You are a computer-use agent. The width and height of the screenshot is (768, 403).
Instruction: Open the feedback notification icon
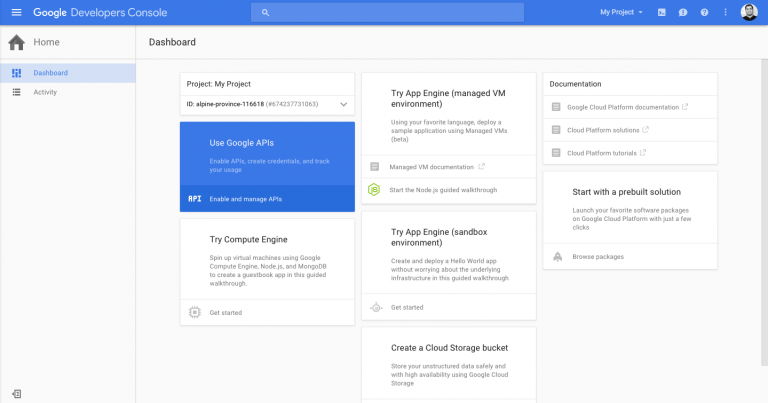(x=683, y=12)
